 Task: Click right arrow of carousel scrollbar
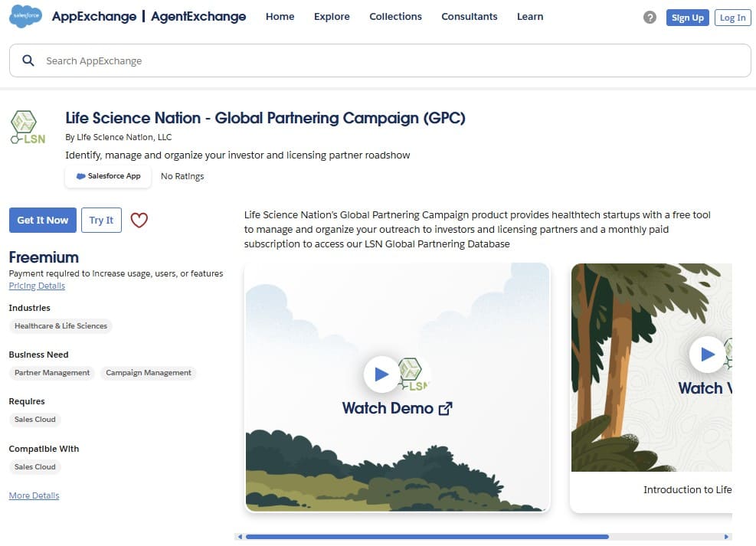726,536
